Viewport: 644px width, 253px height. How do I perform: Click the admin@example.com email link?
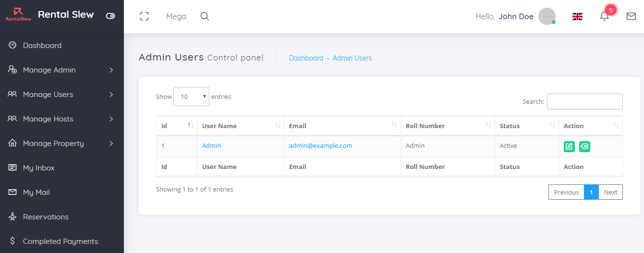pyautogui.click(x=320, y=145)
